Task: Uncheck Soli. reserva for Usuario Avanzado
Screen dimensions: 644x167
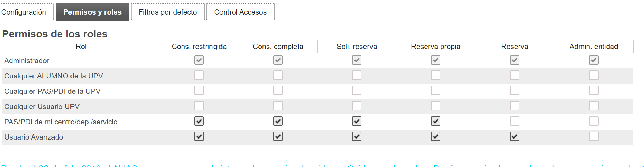Action: pyautogui.click(x=357, y=136)
